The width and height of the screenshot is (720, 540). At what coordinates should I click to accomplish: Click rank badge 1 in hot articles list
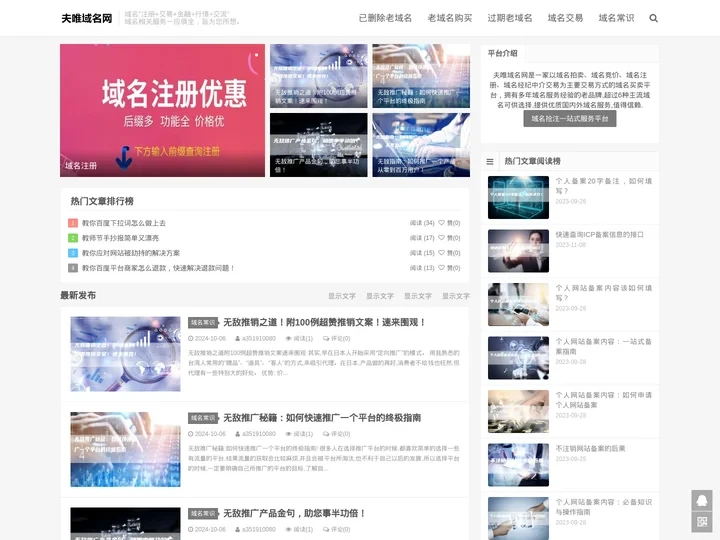[73, 223]
